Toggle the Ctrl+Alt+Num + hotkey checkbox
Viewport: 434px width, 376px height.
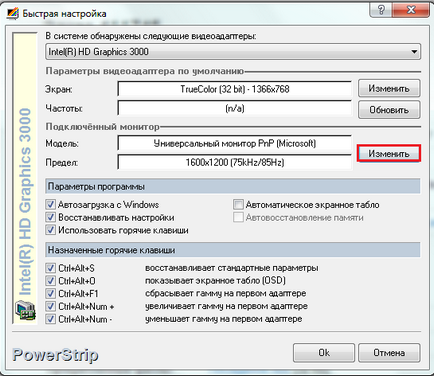pyautogui.click(x=51, y=306)
